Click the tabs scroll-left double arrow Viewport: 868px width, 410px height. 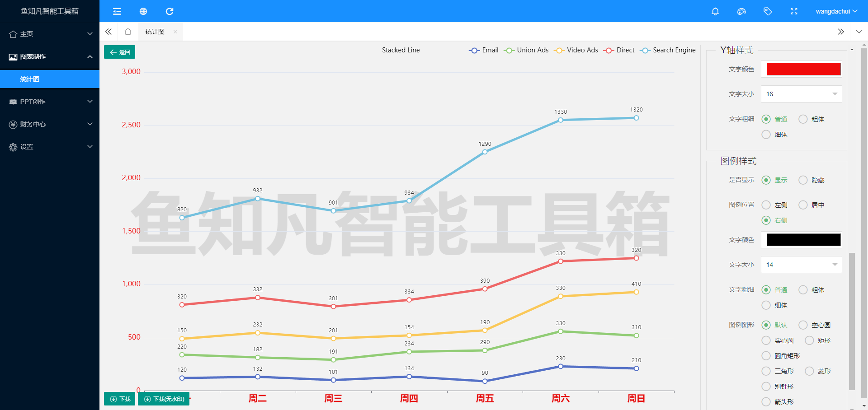pyautogui.click(x=108, y=32)
